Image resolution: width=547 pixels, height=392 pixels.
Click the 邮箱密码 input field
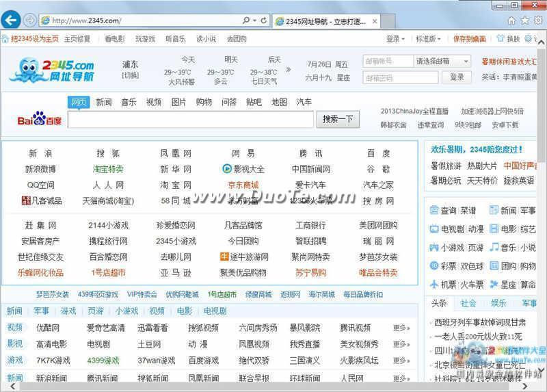(401, 77)
